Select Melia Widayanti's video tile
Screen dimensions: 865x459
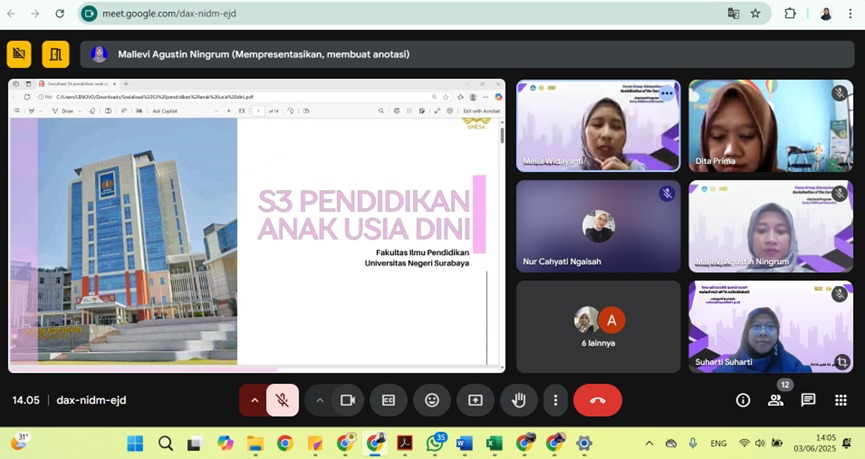(x=598, y=126)
